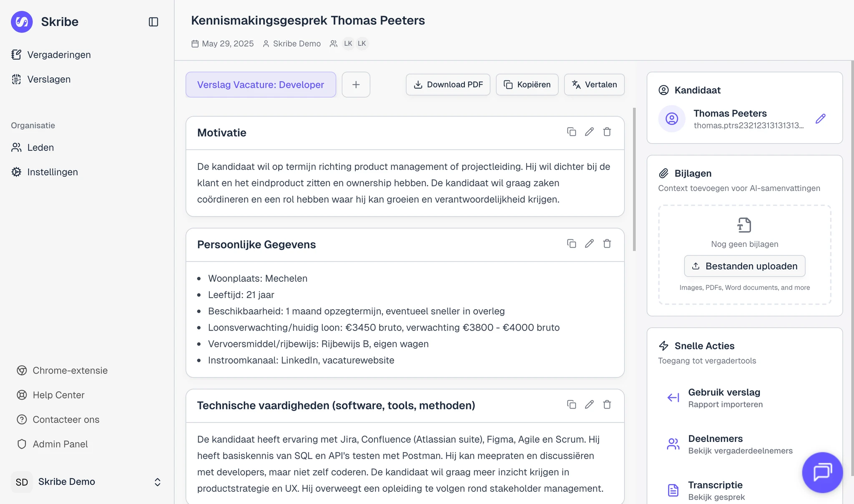Open the Vertalen translate options
854x504 pixels.
pyautogui.click(x=594, y=85)
